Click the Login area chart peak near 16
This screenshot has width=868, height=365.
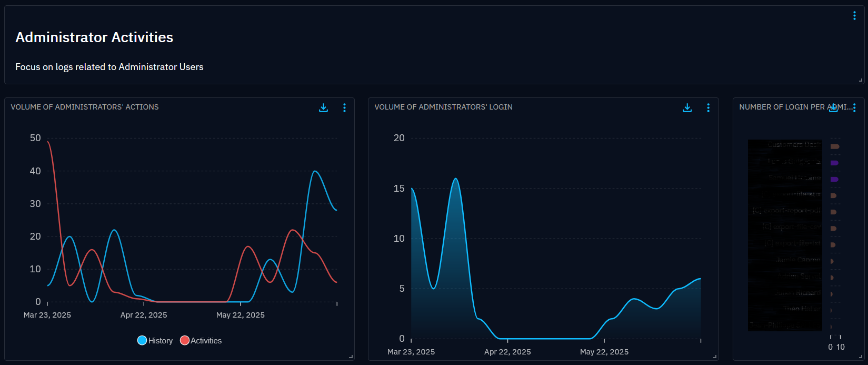pyautogui.click(x=456, y=179)
